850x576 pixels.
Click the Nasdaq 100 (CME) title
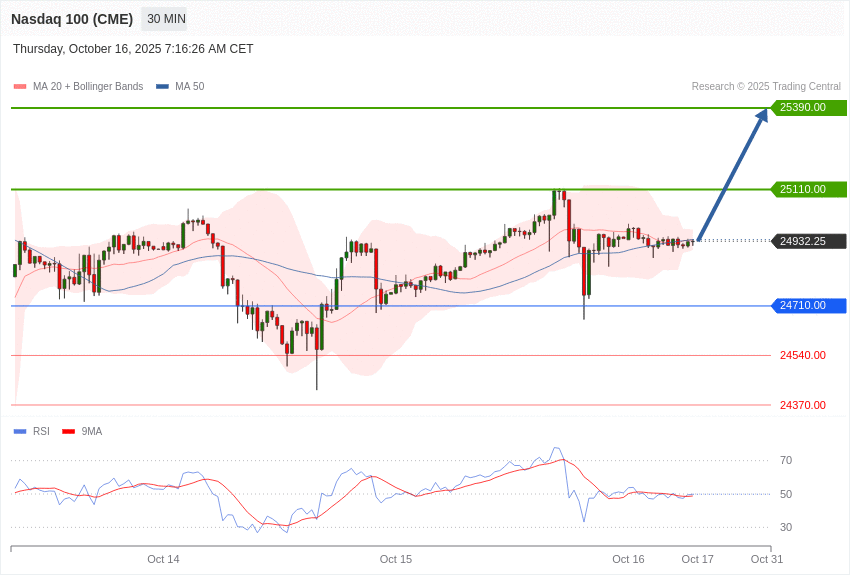(72, 19)
